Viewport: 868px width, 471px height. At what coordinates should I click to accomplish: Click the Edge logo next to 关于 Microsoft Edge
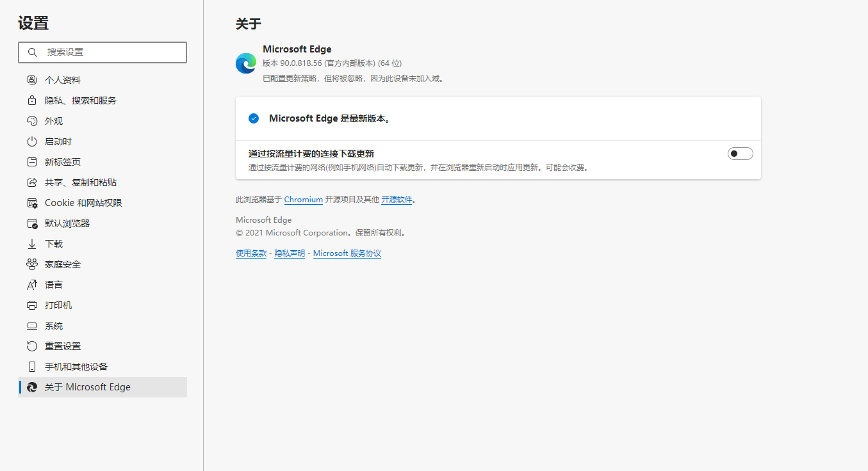click(32, 387)
